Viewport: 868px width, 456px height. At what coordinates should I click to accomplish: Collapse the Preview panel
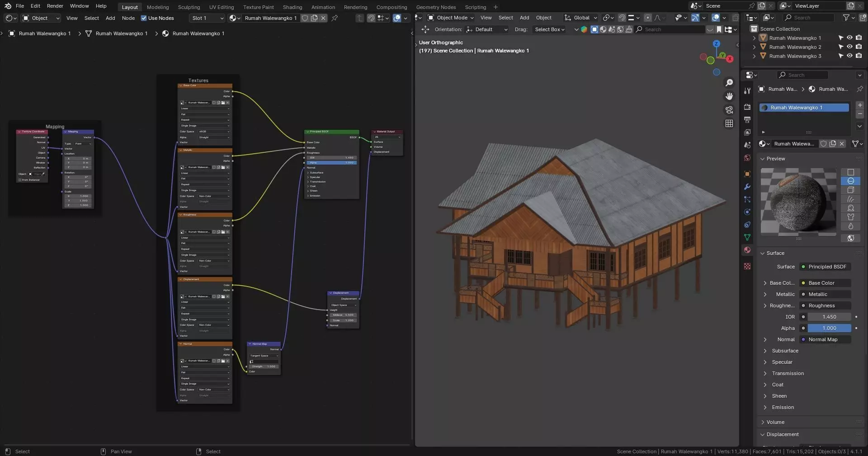(762, 159)
